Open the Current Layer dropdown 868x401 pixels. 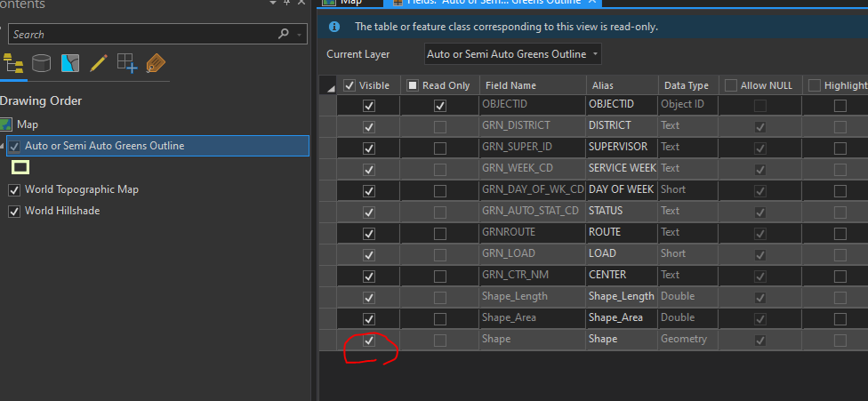513,54
